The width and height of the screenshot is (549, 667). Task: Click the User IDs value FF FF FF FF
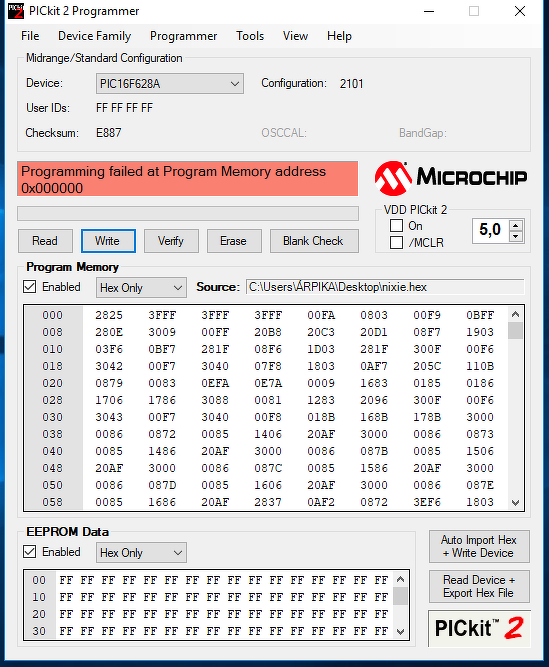tap(124, 108)
